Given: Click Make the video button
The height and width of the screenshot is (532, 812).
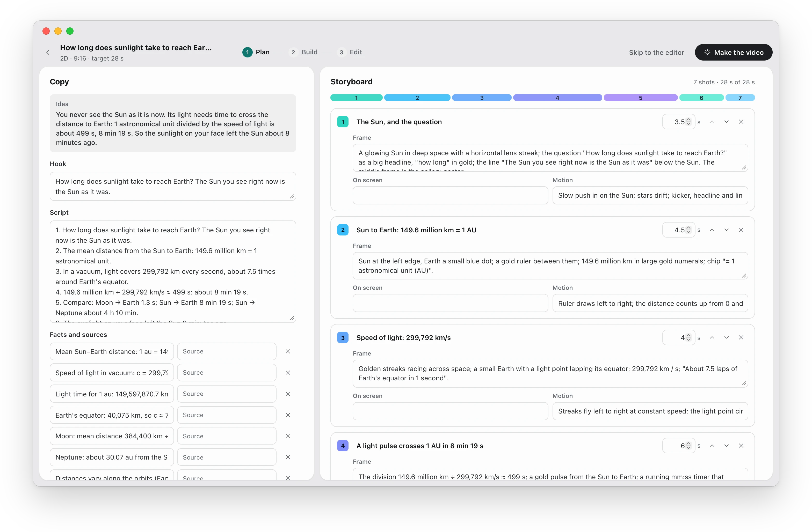Looking at the screenshot, I should (x=734, y=52).
